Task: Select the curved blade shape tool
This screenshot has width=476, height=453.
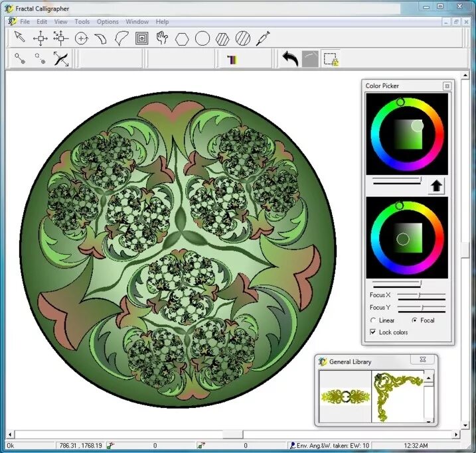Action: coord(101,39)
